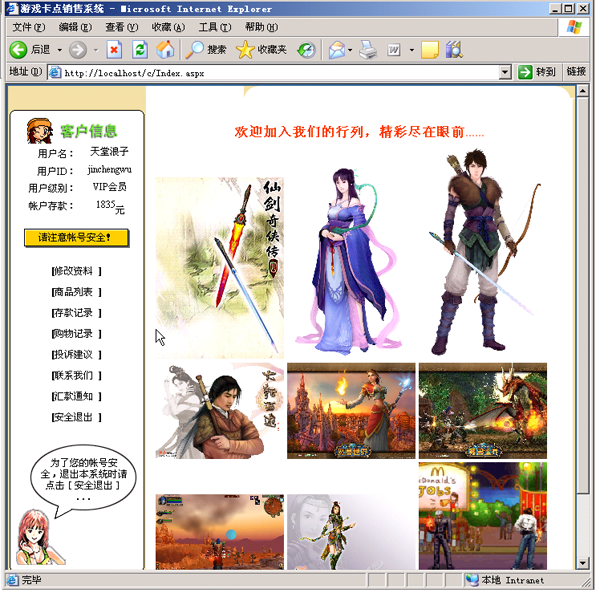The width and height of the screenshot is (600, 597).
Task: Click the address bar URL field
Action: (279, 72)
